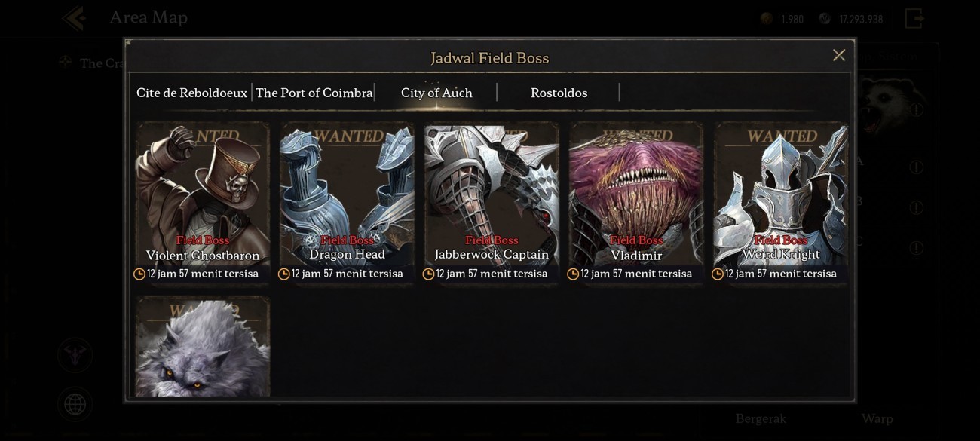Screen dimensions: 980x441
Task: Switch to the Rostoldos tab
Action: pyautogui.click(x=559, y=93)
